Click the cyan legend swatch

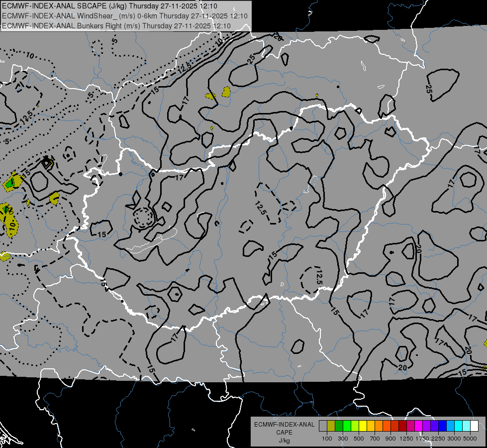coord(458,426)
